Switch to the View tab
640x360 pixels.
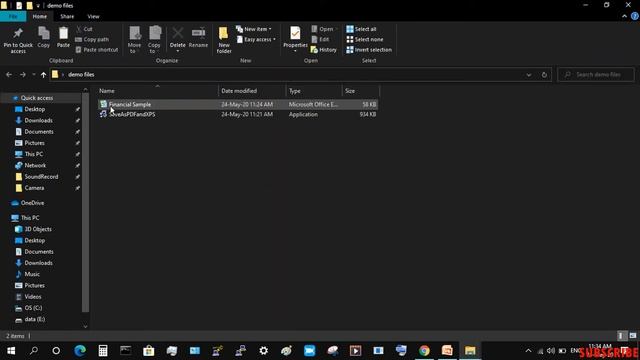coord(93,16)
